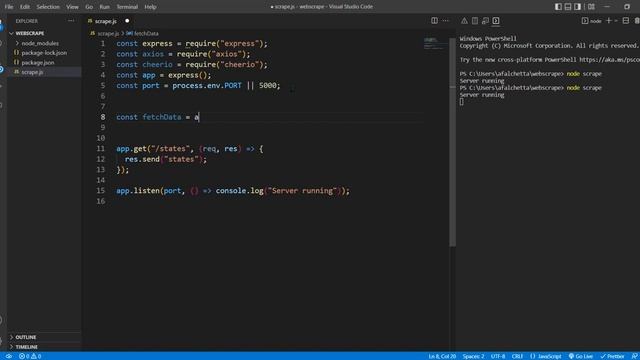Toggle secondary side bar layout icon

tap(578, 7)
